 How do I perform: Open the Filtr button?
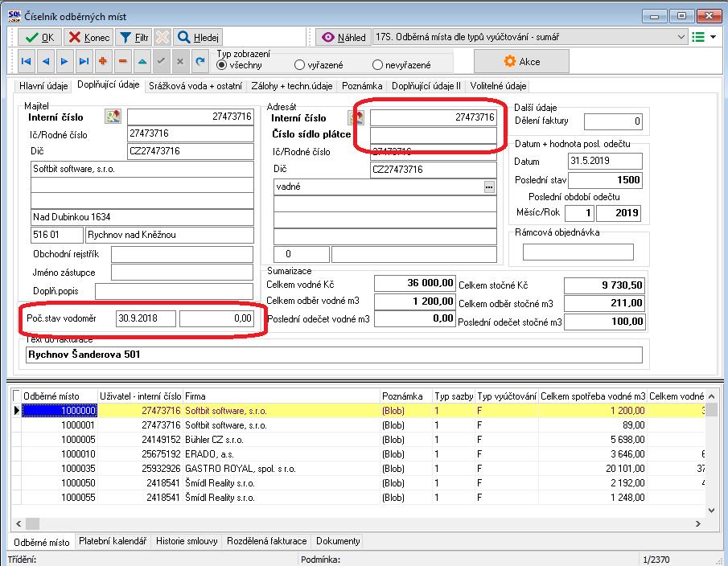[134, 37]
